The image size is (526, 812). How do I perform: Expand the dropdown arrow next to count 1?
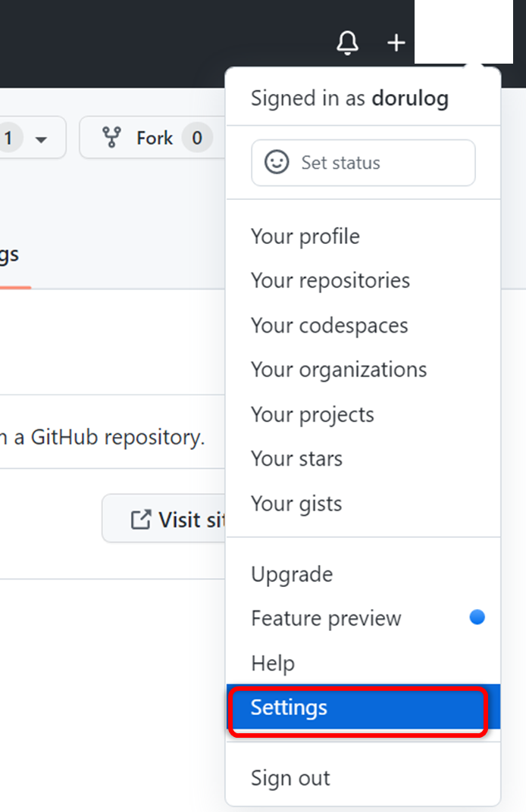41,139
